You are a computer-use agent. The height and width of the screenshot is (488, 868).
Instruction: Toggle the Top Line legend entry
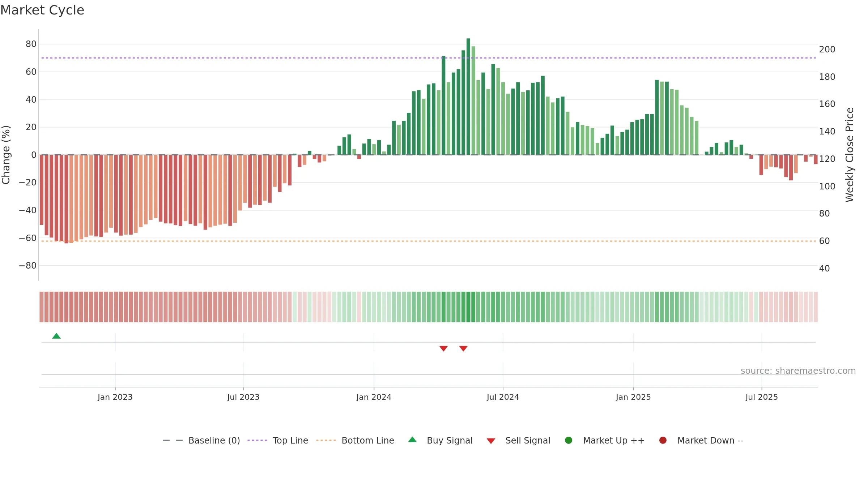click(x=278, y=440)
